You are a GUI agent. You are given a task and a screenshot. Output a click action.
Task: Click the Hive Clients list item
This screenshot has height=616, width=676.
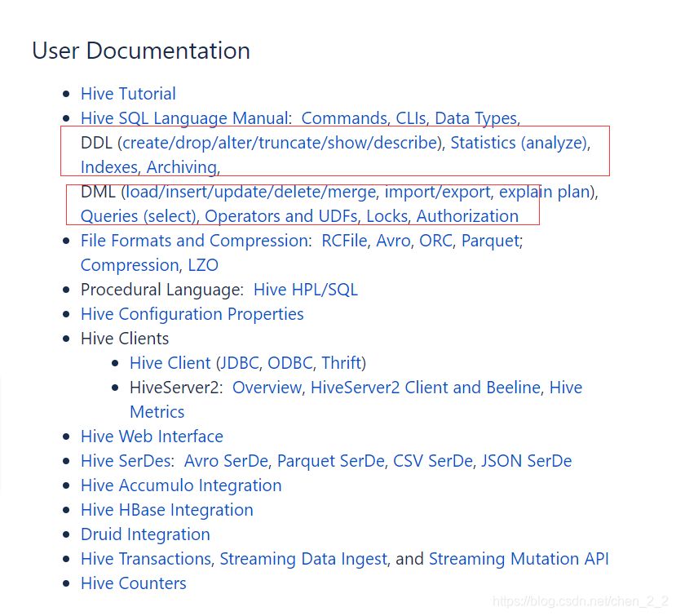pyautogui.click(x=125, y=339)
